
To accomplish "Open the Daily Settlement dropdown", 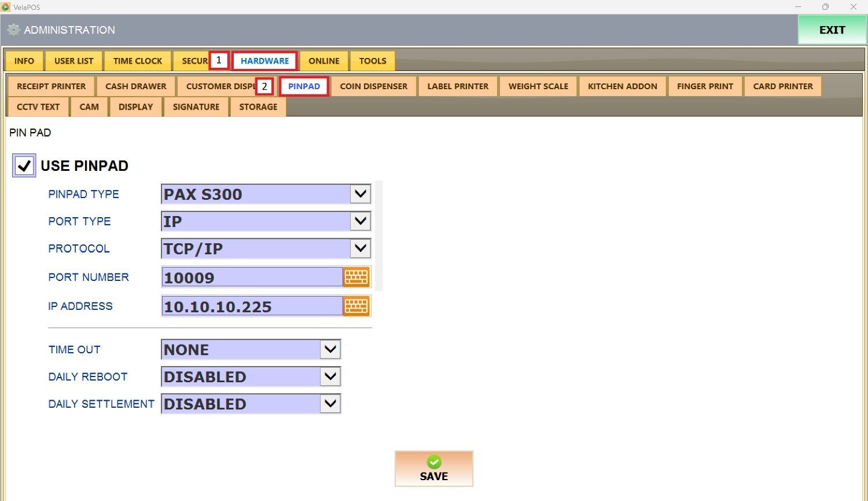I will tap(330, 404).
